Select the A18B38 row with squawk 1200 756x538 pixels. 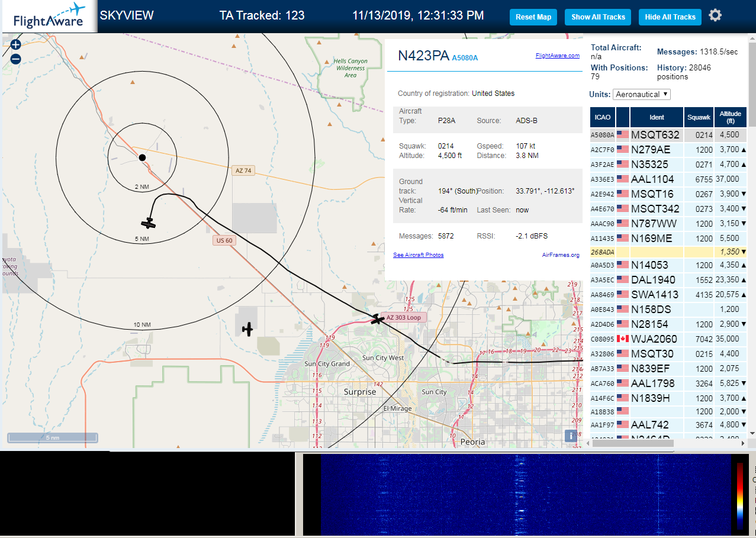[669, 411]
